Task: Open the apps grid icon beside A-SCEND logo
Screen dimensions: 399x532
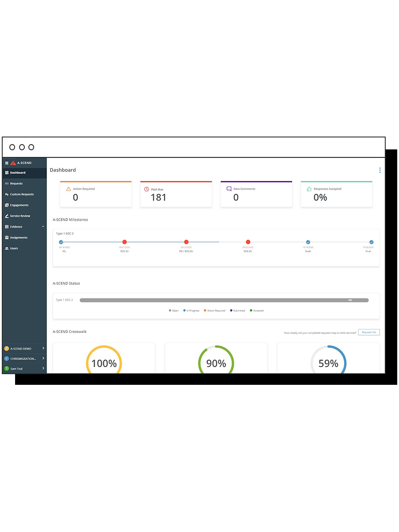Action: point(7,163)
